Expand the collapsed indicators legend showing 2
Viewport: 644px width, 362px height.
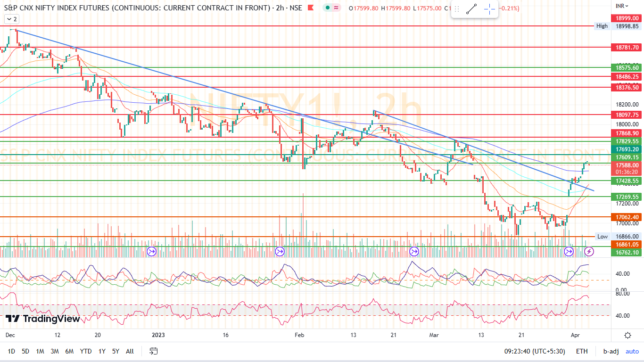(11, 19)
